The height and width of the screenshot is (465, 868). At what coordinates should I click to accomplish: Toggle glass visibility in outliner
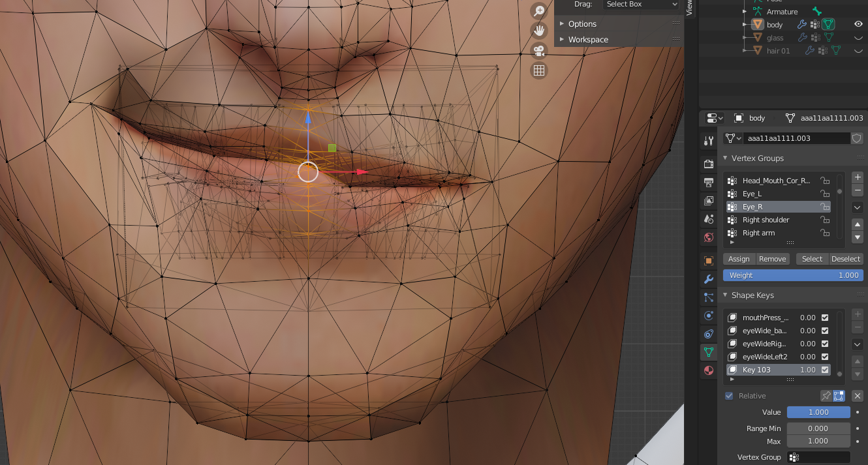pyautogui.click(x=859, y=38)
